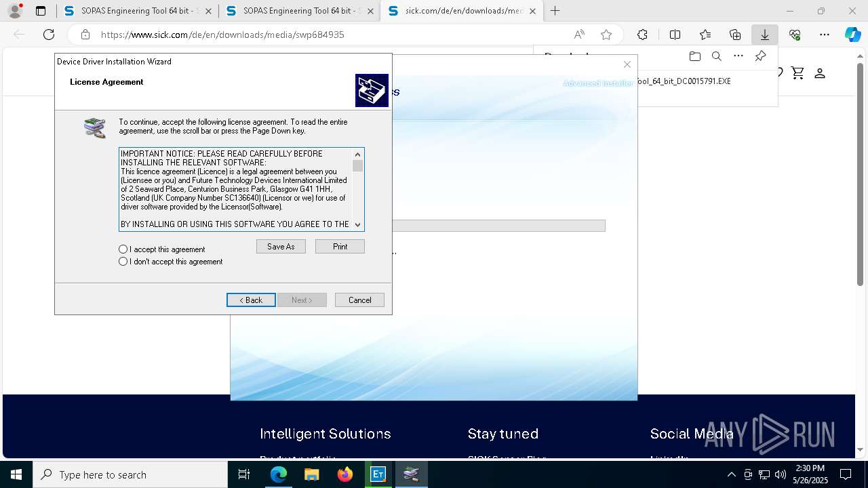The height and width of the screenshot is (488, 868).
Task: Open driver installer taskbar icon
Action: coord(412,474)
